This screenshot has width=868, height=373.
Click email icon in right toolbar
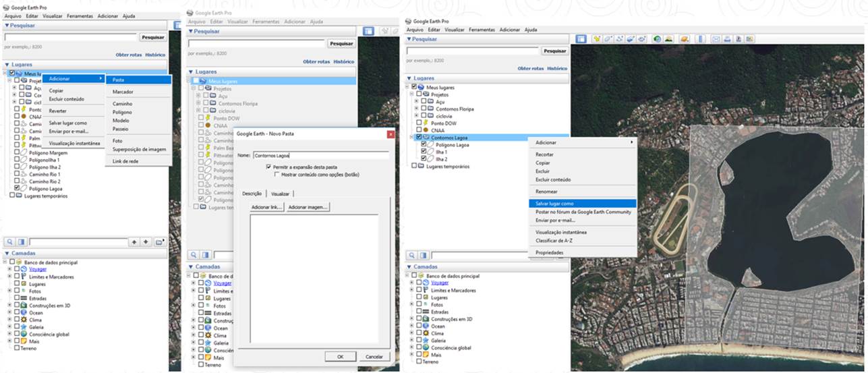[x=716, y=39]
